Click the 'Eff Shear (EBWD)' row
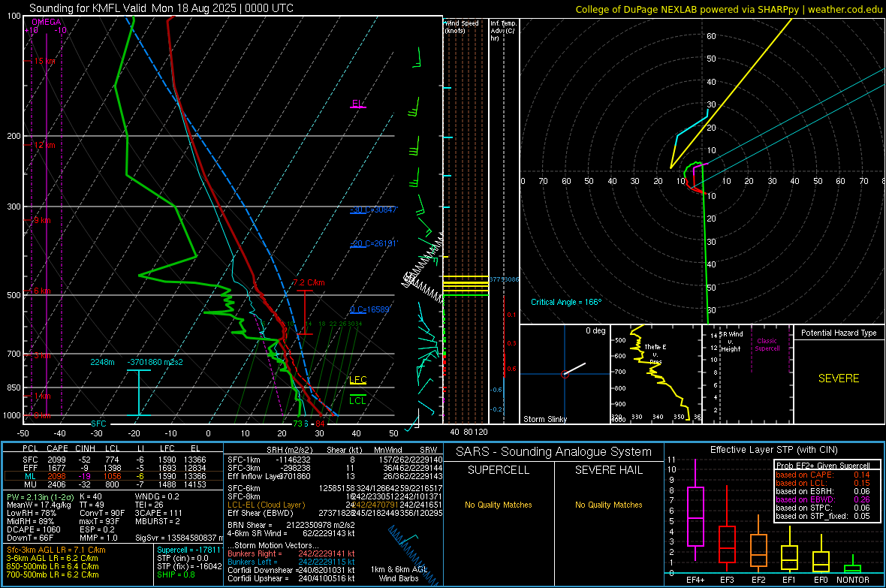 click(333, 513)
